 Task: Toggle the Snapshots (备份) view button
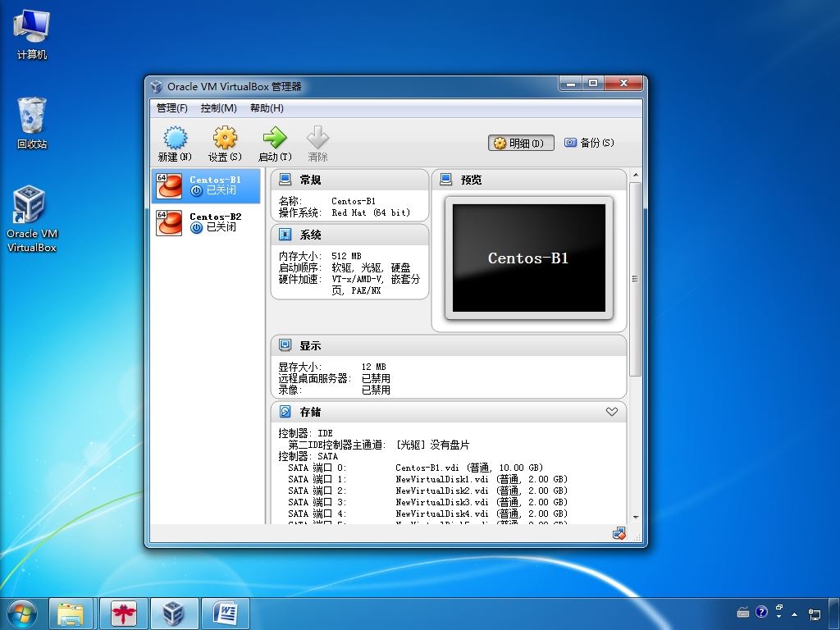(x=589, y=143)
